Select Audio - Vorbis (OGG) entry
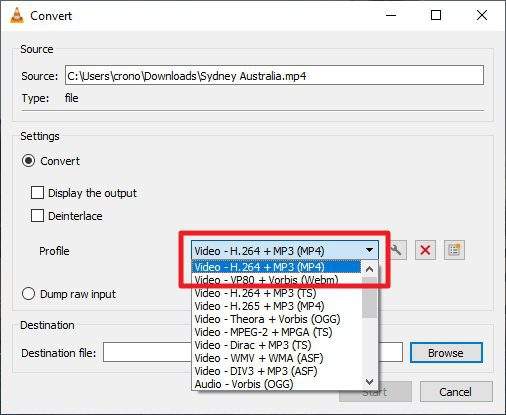The height and width of the screenshot is (415, 506). (x=244, y=384)
